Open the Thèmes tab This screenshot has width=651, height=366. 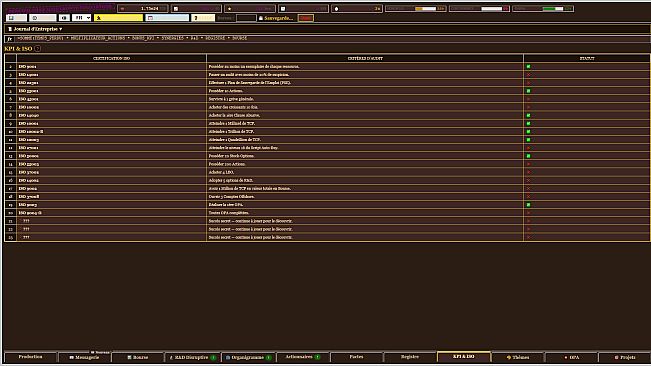pos(518,357)
